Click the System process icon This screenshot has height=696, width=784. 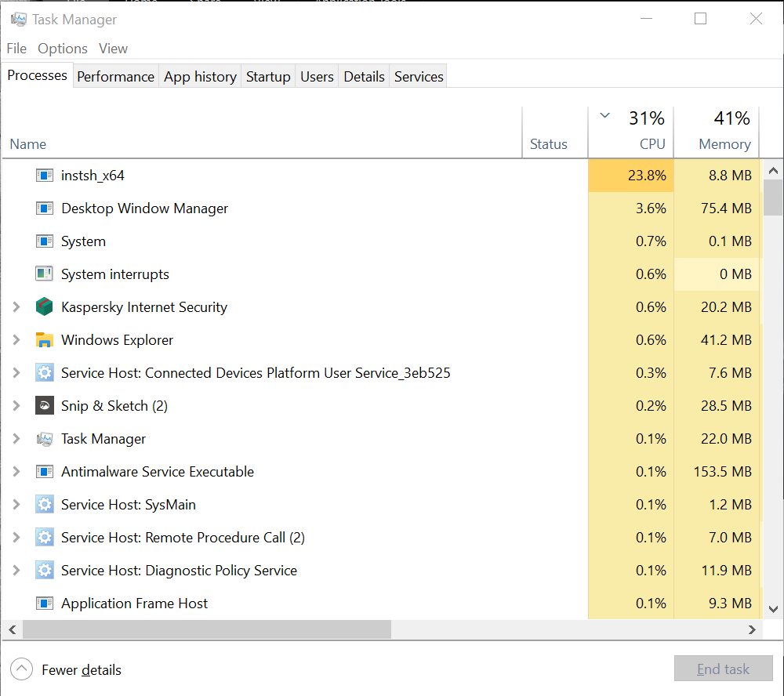[x=45, y=241]
